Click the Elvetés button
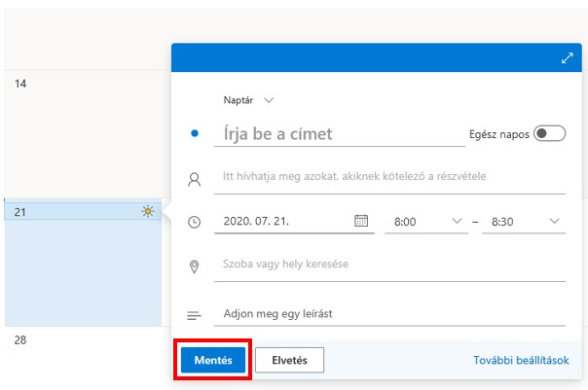588x390 pixels. pyautogui.click(x=289, y=360)
